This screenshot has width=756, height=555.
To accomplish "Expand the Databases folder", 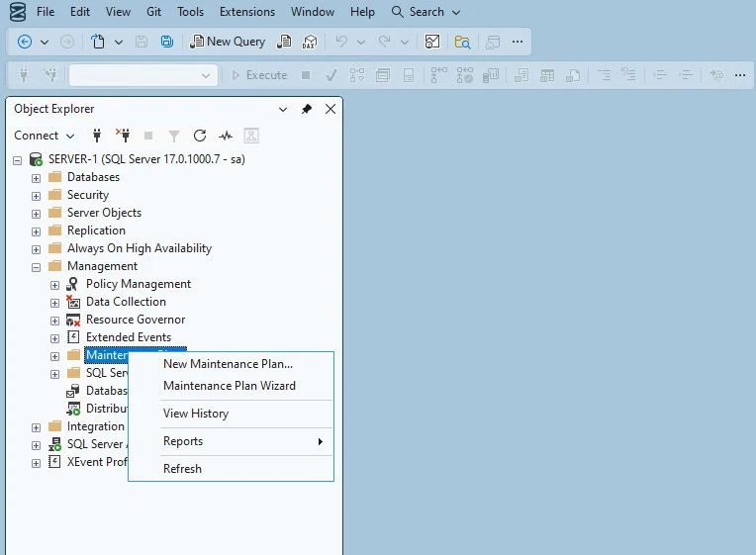I will [x=37, y=178].
